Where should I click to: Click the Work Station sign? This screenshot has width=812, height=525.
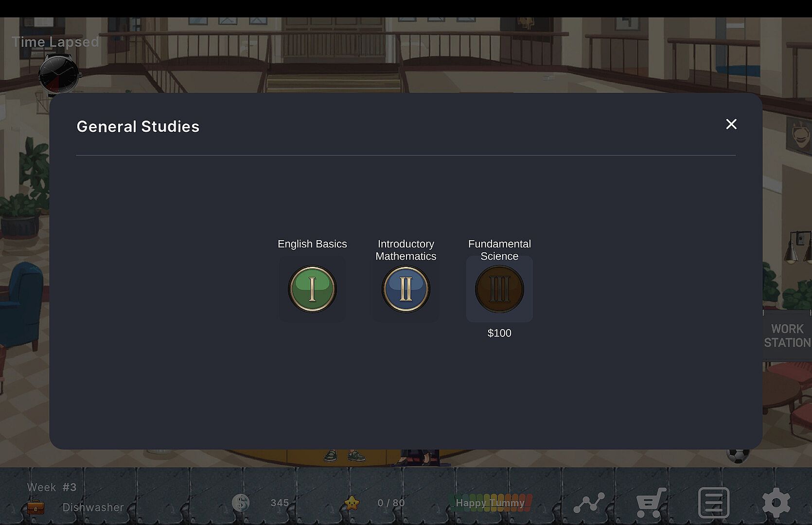click(x=787, y=335)
